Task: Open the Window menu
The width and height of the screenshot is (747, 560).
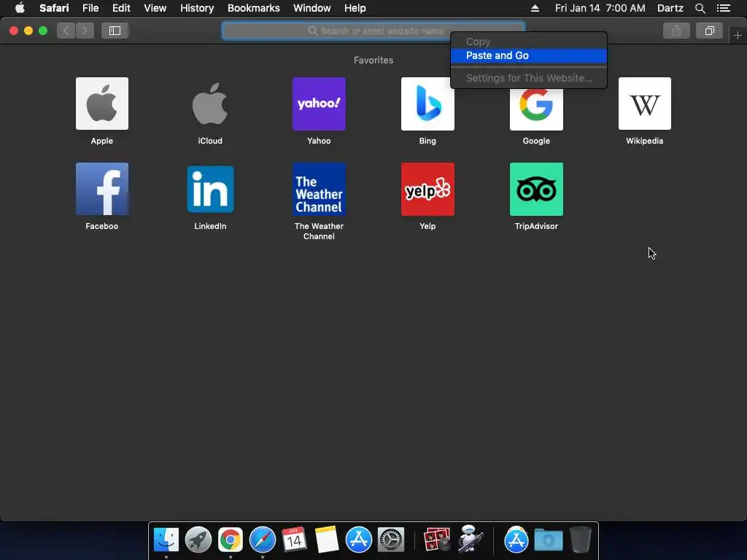Action: tap(311, 8)
